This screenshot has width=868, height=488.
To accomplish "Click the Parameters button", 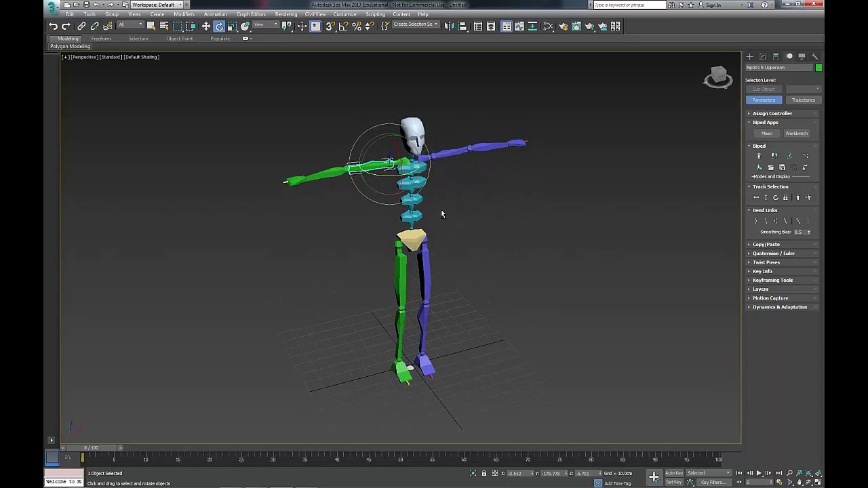I will pyautogui.click(x=764, y=100).
